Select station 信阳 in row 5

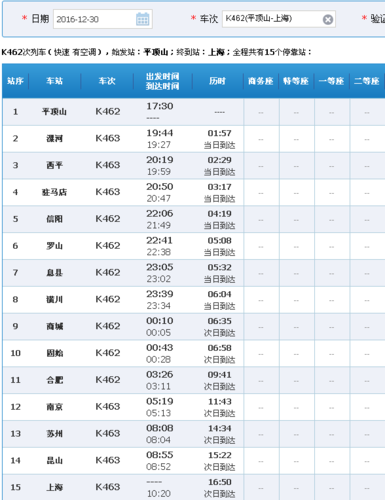54,219
